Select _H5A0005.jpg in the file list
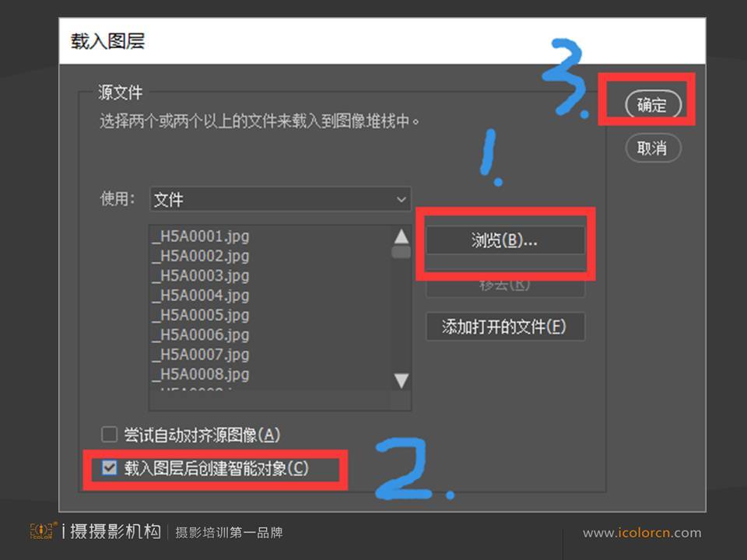This screenshot has height=560, width=747. (x=201, y=316)
